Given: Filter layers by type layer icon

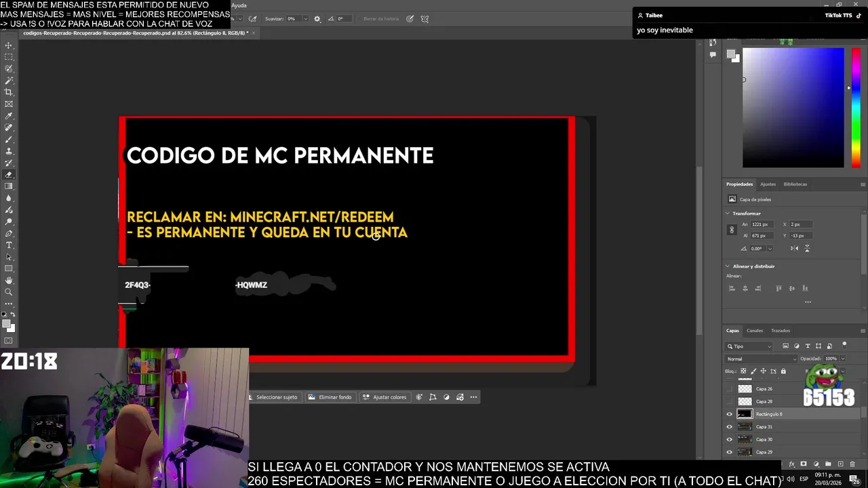Looking at the screenshot, I should 808,346.
